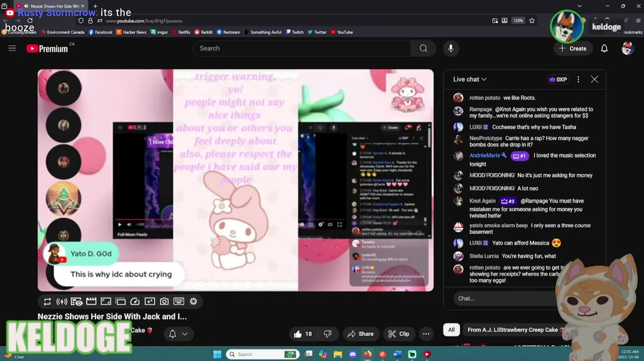Screen dimensions: 644x361
Task: Dislike the video with thumbs down
Action: (327, 334)
